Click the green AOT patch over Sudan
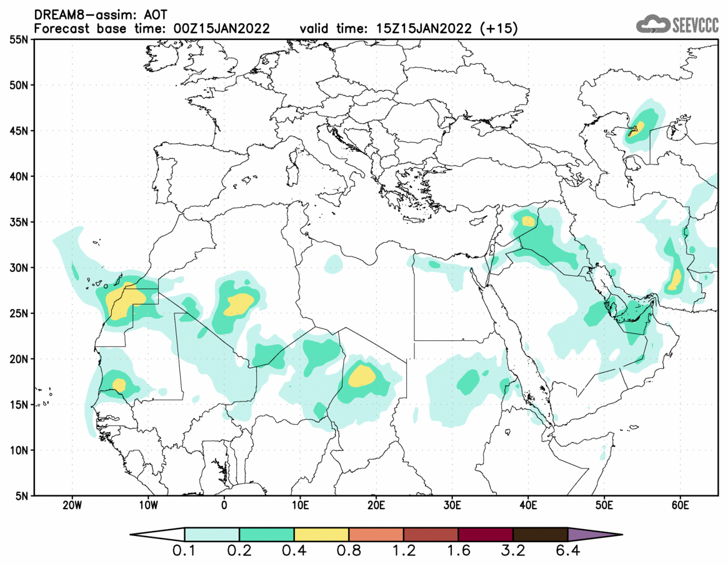728x566 pixels. pos(468,382)
